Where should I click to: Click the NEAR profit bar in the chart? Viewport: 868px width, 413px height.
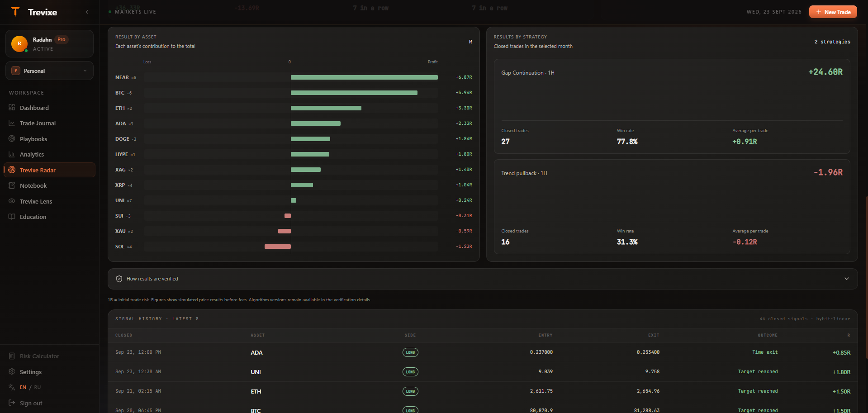pos(364,77)
